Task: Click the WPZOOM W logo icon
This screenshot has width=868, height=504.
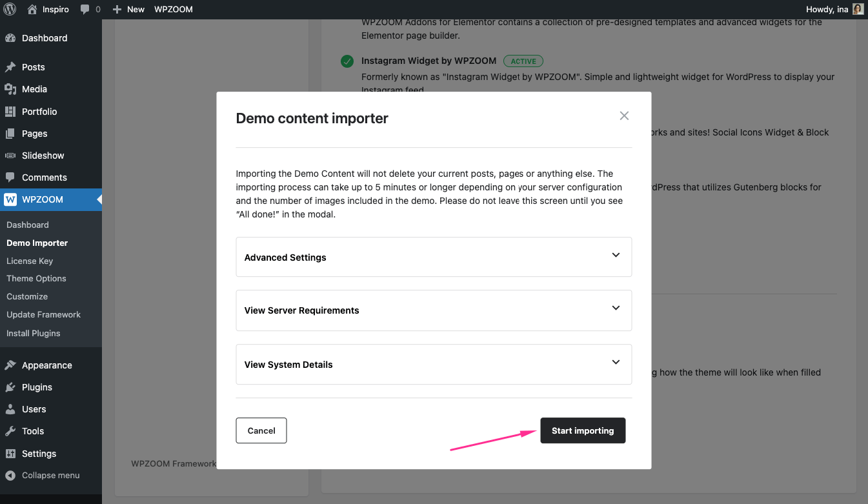Action: click(x=10, y=199)
